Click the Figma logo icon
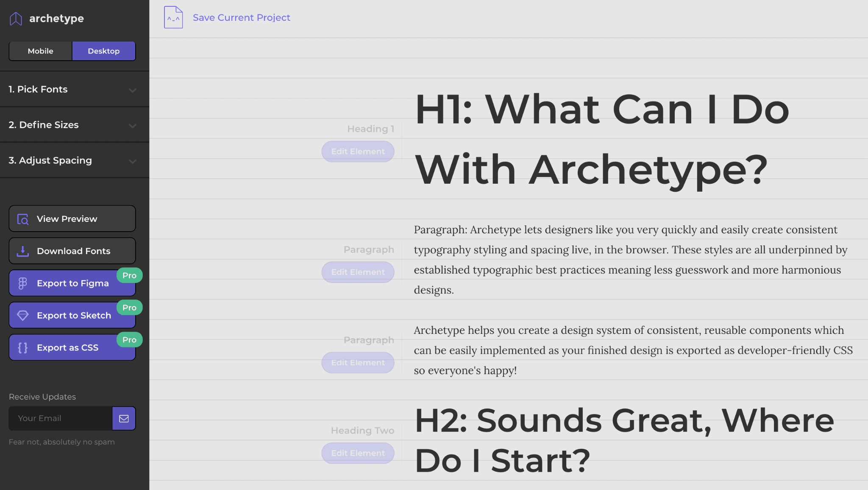This screenshot has height=490, width=868. click(x=23, y=283)
